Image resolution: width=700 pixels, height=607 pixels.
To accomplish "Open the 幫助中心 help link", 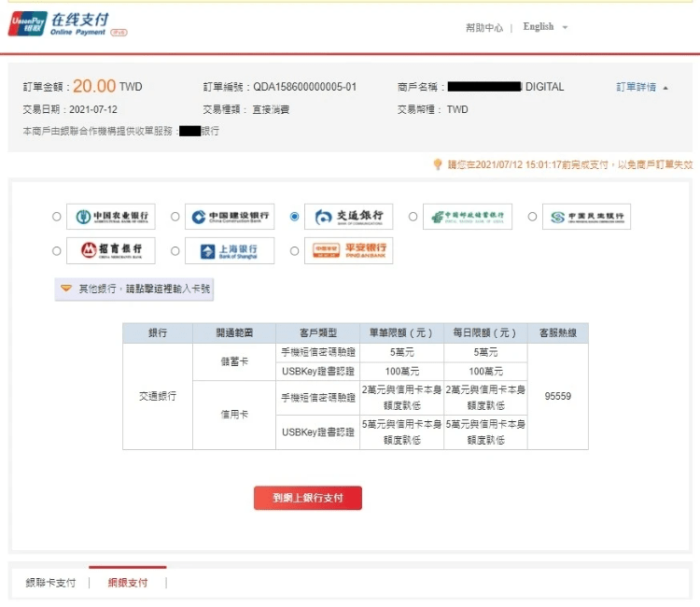I will 484,28.
